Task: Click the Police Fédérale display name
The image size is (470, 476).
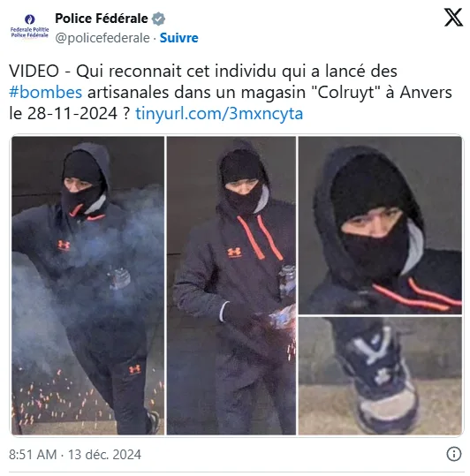Action: (102, 19)
